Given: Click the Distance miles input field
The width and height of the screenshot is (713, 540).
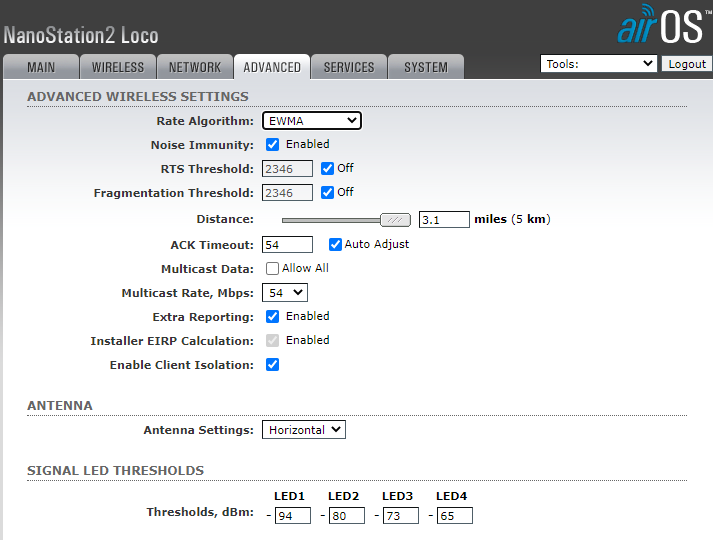Looking at the screenshot, I should coord(444,220).
